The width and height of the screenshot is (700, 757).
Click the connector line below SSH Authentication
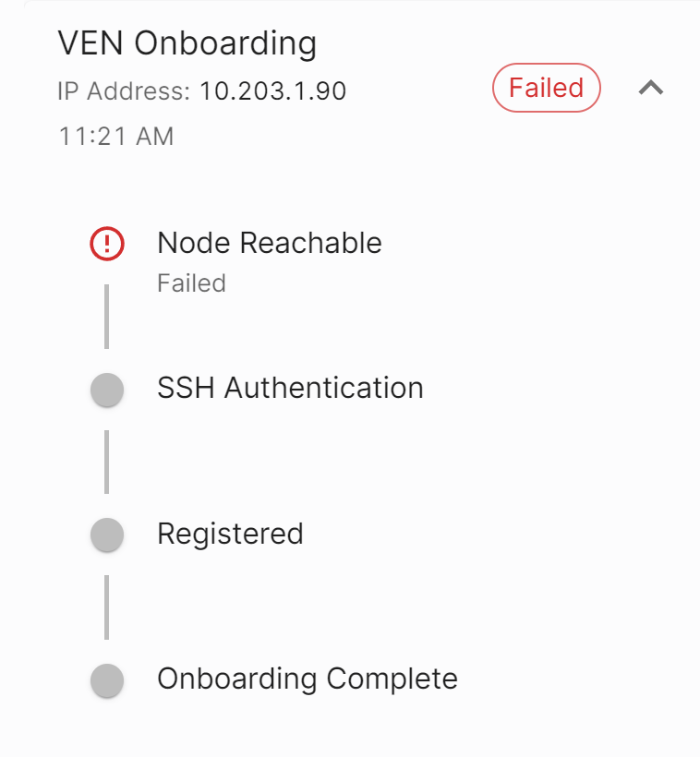tap(107, 462)
